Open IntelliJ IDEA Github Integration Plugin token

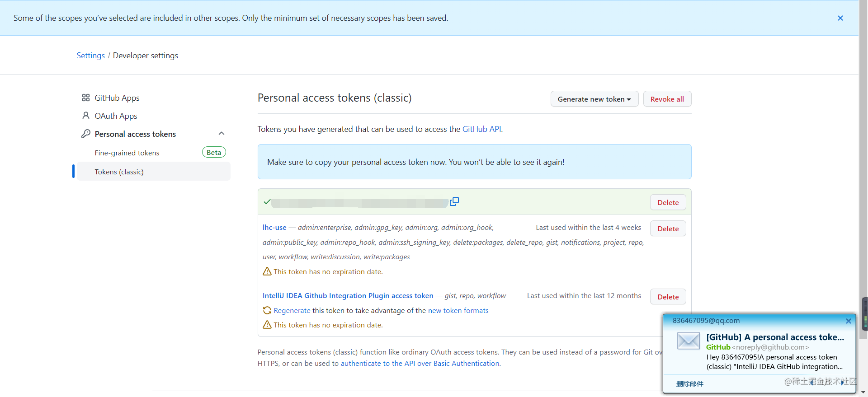pyautogui.click(x=348, y=296)
